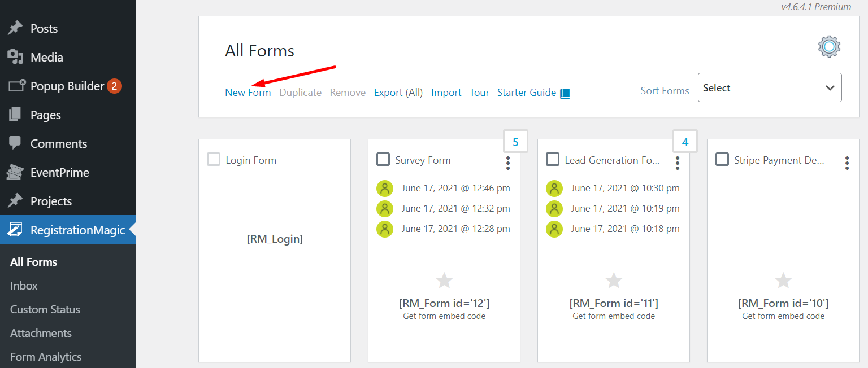This screenshot has width=868, height=368.
Task: Click Get form embed code under Survey Form
Action: 444,316
